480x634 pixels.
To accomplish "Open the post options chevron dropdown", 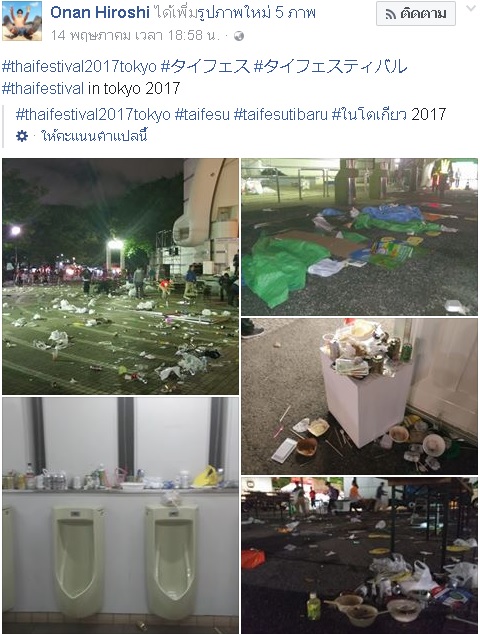I will pos(471,8).
